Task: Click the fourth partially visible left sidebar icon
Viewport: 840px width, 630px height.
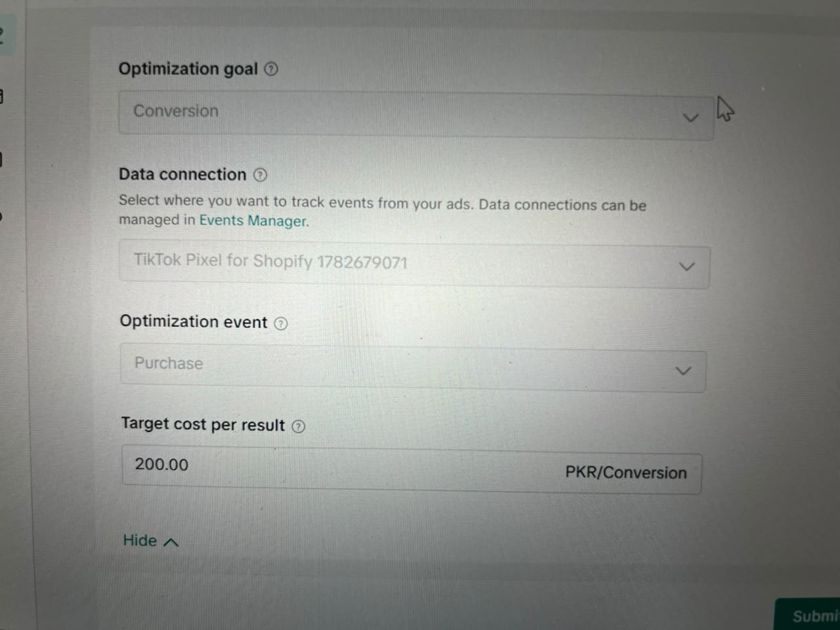Action: click(1, 217)
